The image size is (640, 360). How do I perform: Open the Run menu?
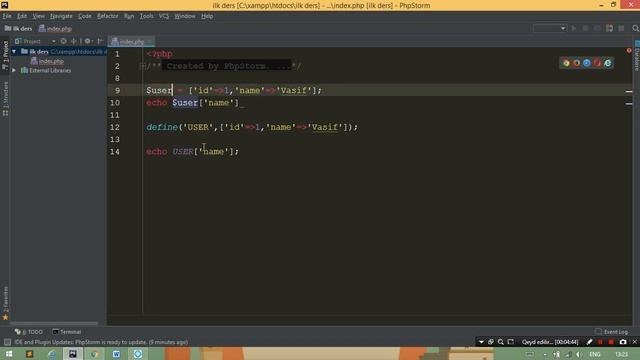click(x=129, y=16)
